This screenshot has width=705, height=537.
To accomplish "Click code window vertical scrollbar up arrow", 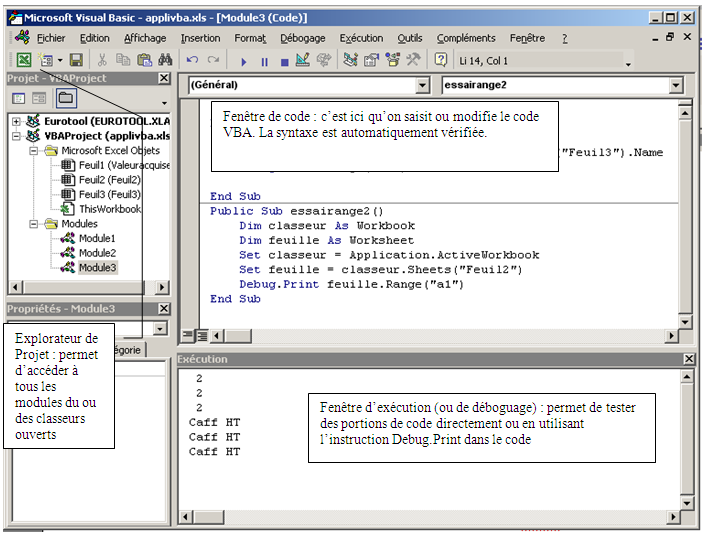I will tap(685, 113).
